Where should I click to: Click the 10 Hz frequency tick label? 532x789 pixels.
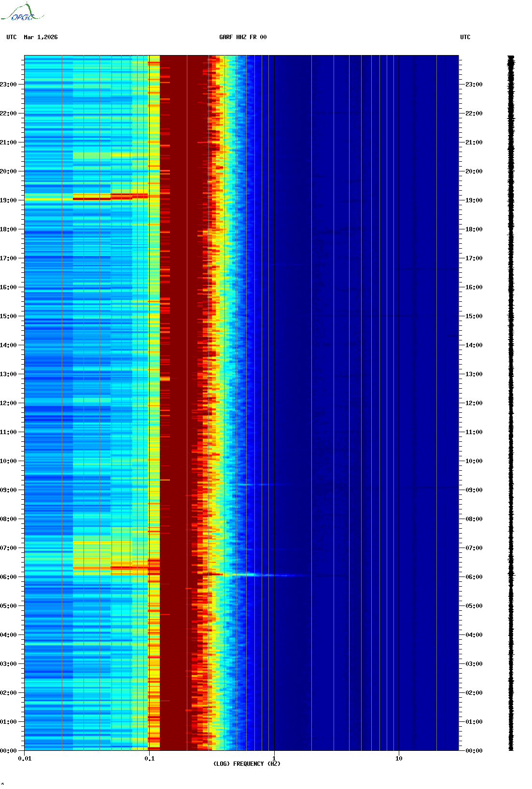click(399, 758)
